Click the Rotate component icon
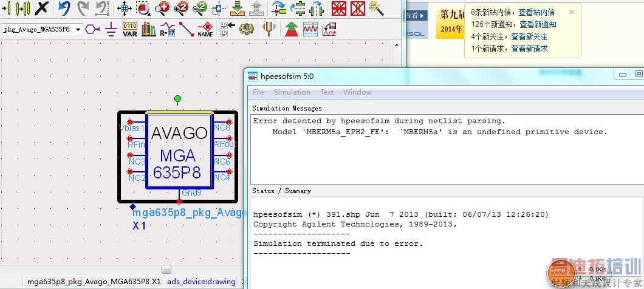The width and height of the screenshot is (644, 289). (279, 8)
